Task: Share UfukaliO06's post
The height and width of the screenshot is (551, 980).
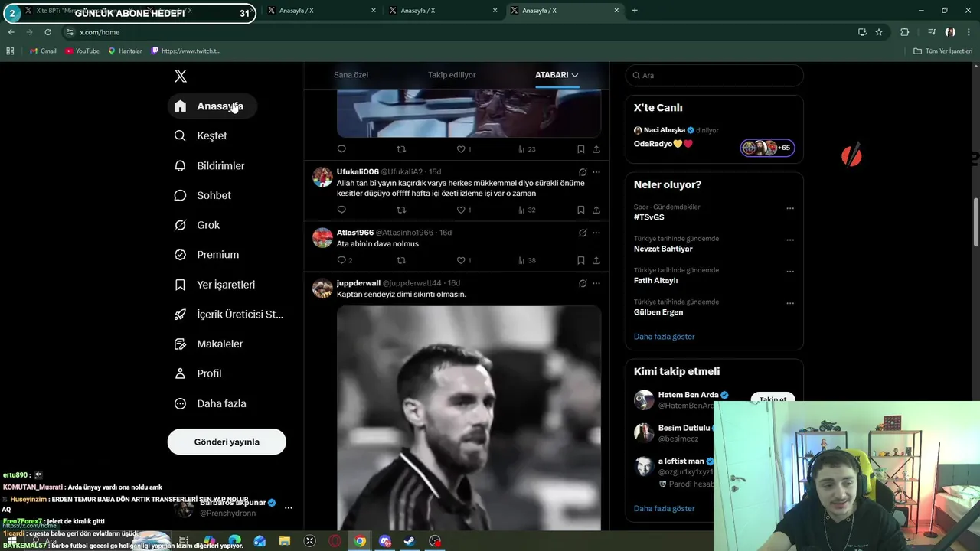Action: (x=596, y=210)
